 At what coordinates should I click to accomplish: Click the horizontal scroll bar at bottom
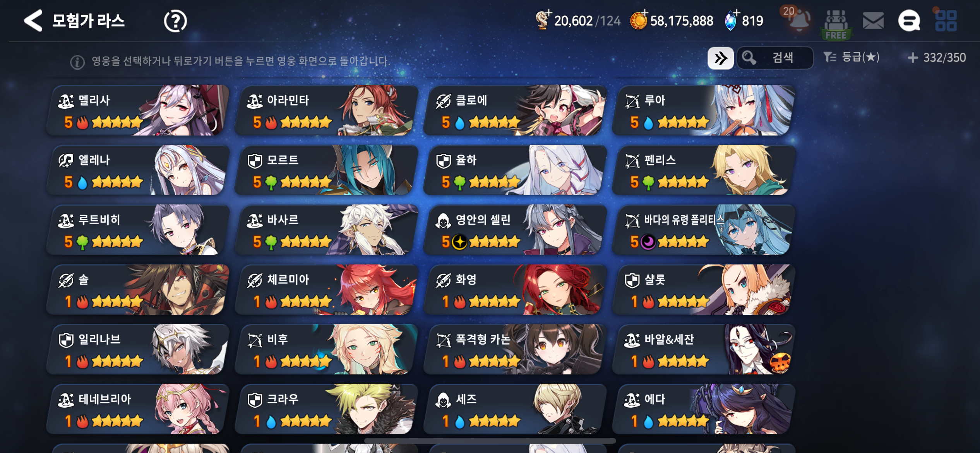[x=490, y=441]
